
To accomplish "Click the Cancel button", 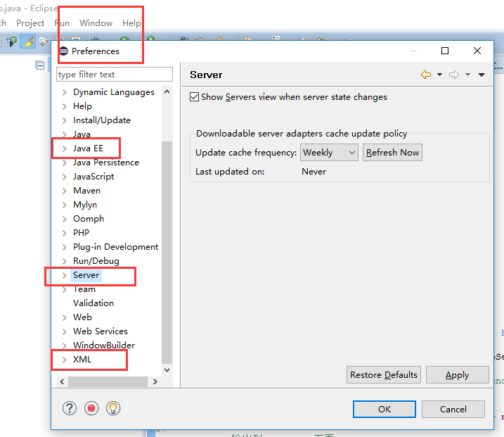I will pyautogui.click(x=453, y=409).
